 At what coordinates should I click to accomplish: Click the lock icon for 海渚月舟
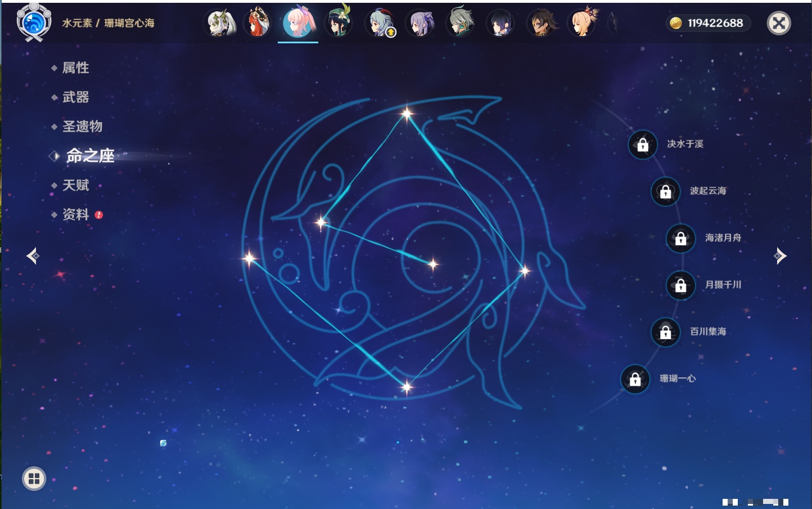(x=680, y=238)
